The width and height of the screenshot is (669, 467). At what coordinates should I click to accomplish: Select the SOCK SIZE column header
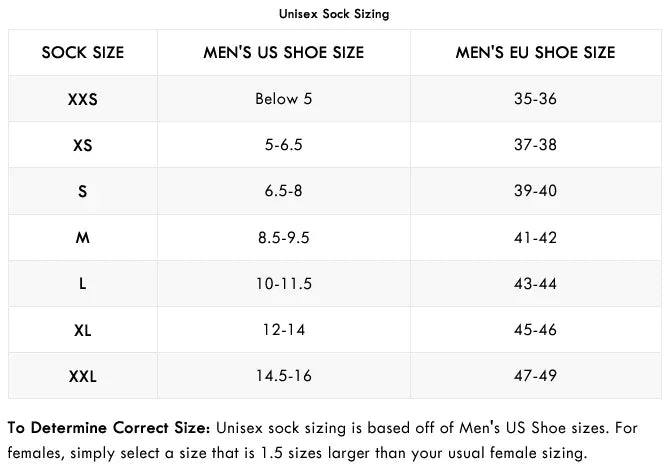[x=83, y=52]
